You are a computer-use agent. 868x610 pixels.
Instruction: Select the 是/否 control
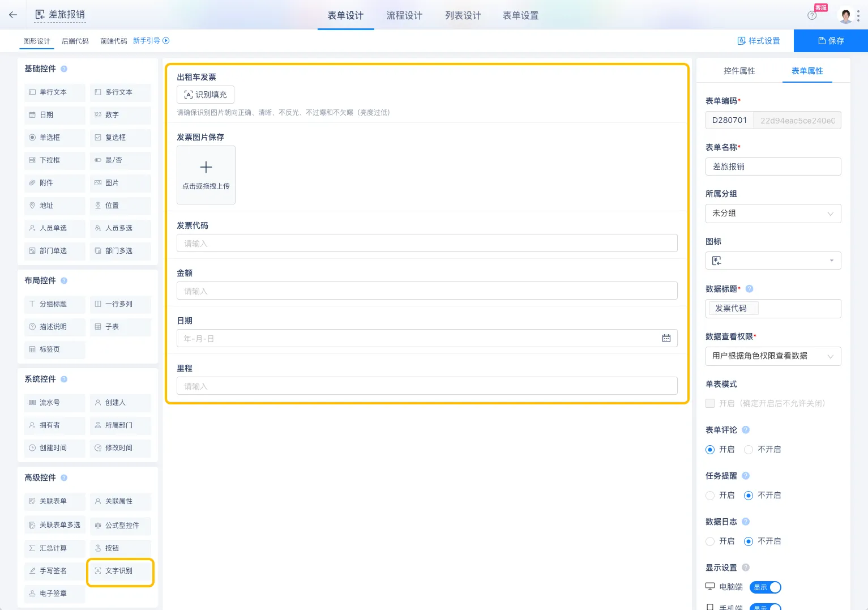tap(121, 160)
